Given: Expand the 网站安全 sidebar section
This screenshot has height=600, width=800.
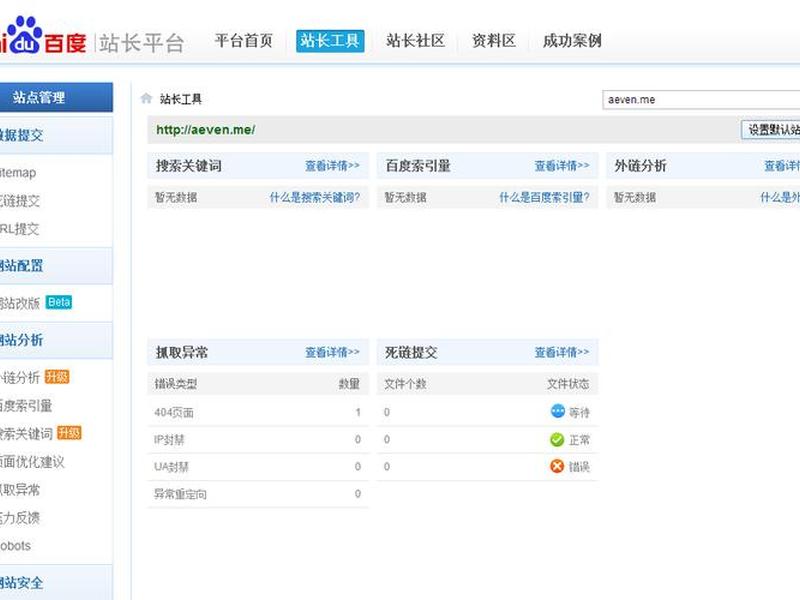Looking at the screenshot, I should [x=56, y=582].
